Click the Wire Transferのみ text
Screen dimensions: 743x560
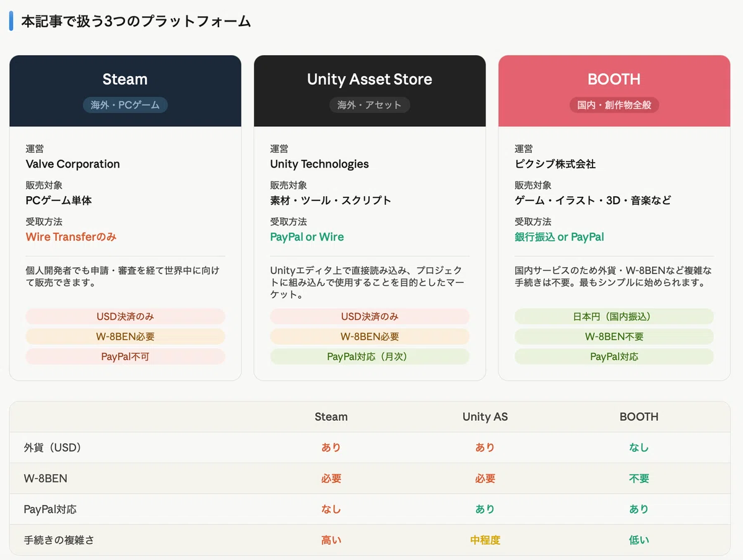[x=71, y=237]
